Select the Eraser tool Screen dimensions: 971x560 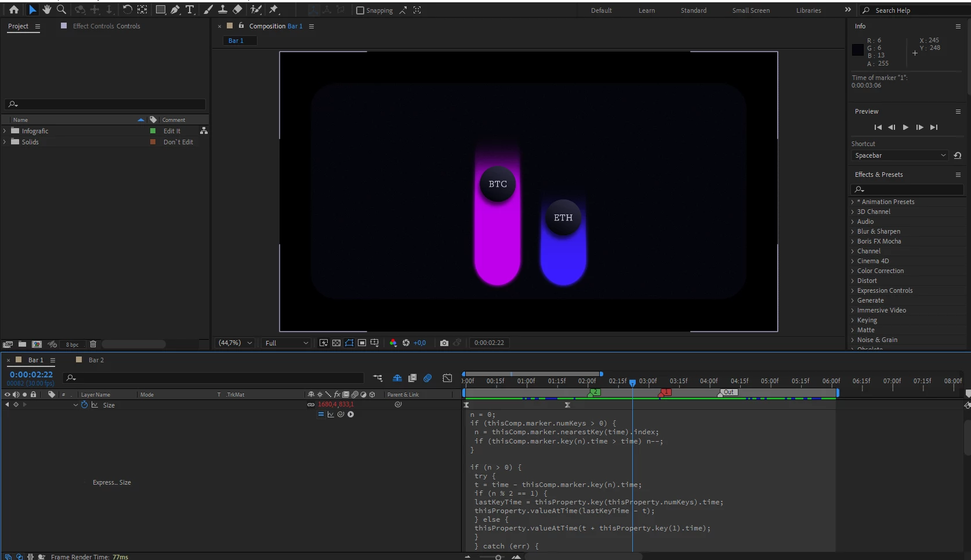(x=237, y=10)
